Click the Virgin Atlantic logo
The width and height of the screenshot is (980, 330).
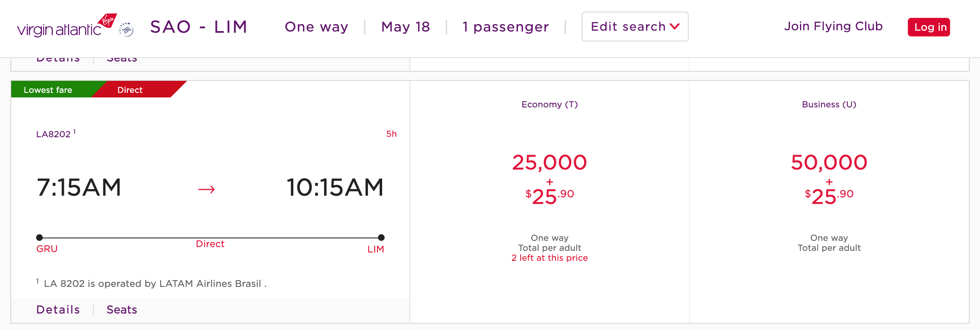point(66,26)
